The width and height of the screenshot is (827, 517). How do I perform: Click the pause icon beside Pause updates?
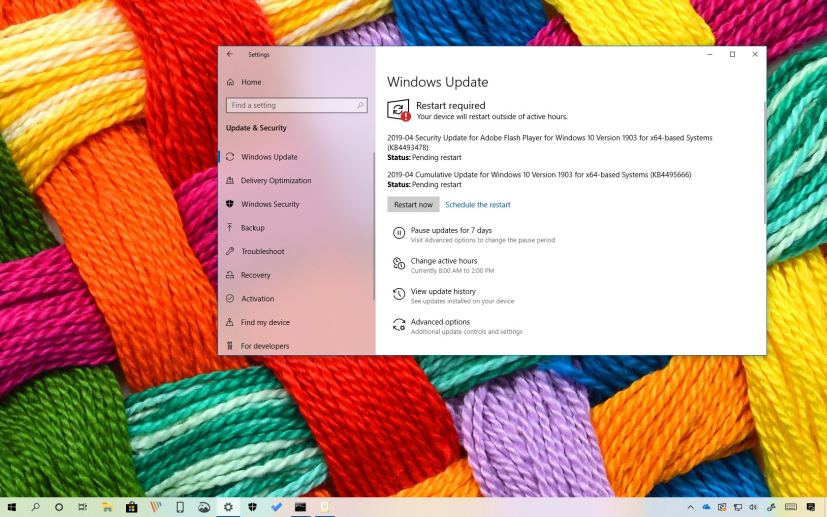click(x=399, y=233)
